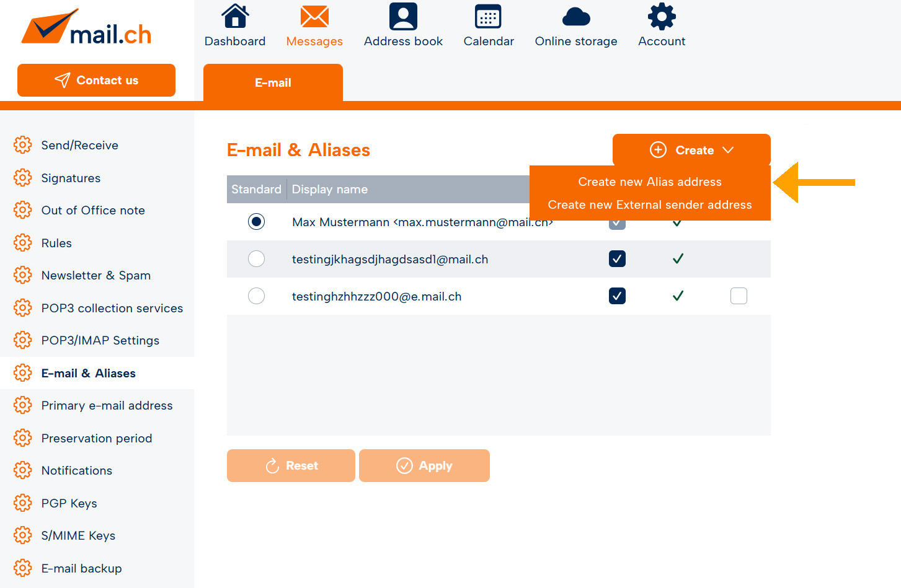Open the Dashboard home icon
This screenshot has width=901, height=588.
click(x=235, y=17)
